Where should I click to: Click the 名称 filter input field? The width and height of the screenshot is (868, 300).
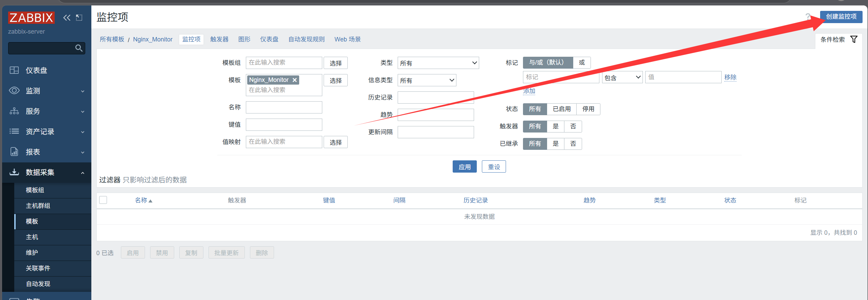[284, 108]
